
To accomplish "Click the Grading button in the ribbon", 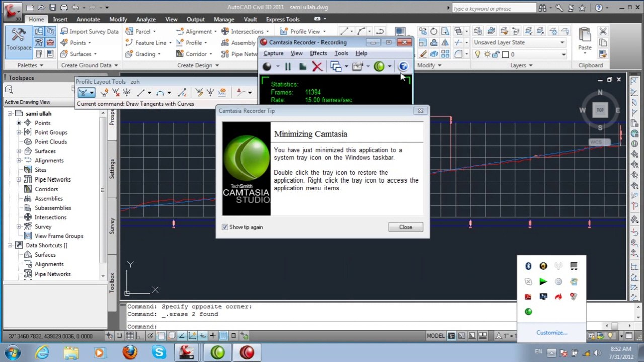I will [x=142, y=54].
